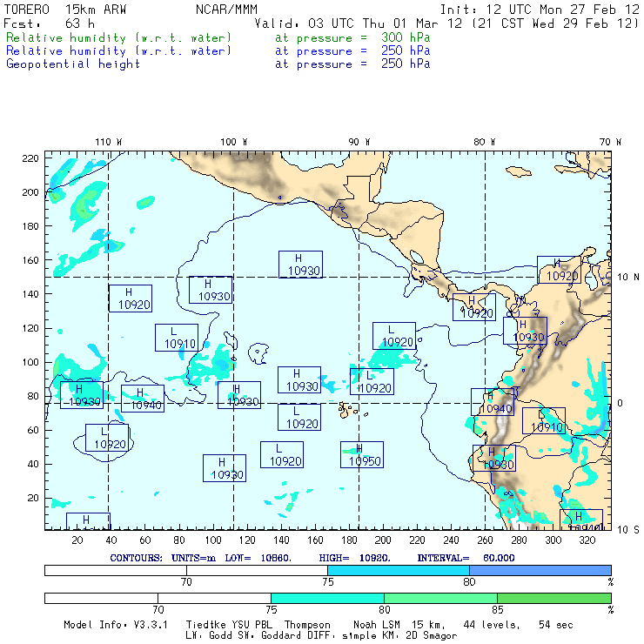Viewport: 644px width, 644px height.
Task: Click the Init: 12 UTC Mon 27 Feb 12 text
Action: [540, 9]
